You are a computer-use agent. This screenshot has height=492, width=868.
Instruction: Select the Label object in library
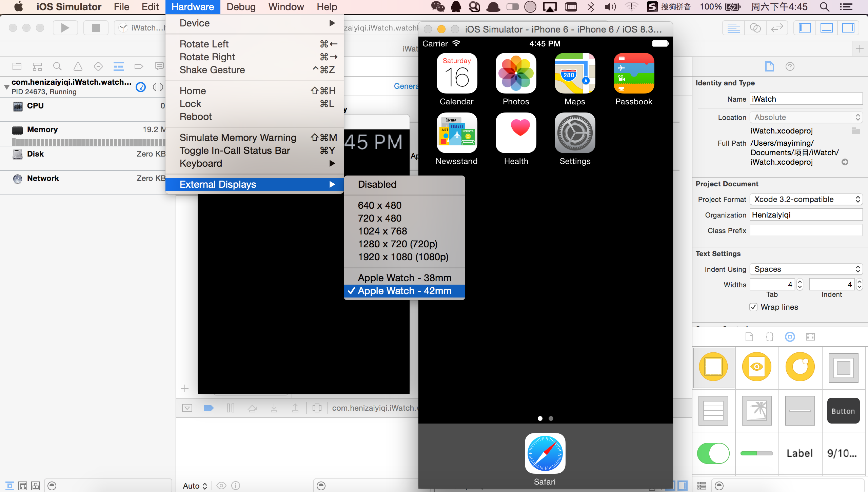coord(800,453)
